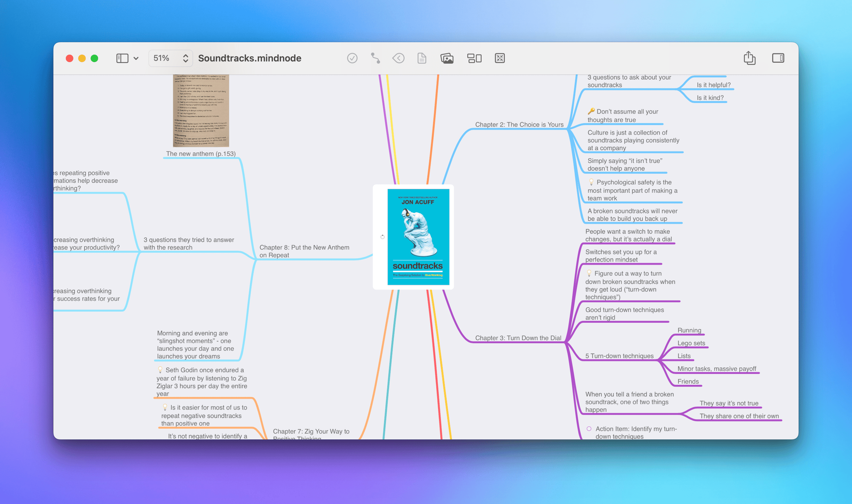Click the add note document icon

[x=422, y=58]
